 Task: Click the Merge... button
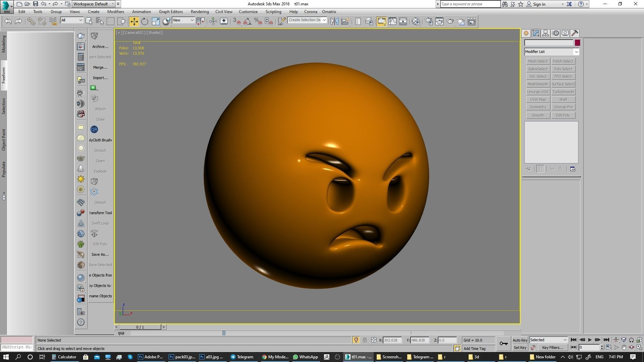[100, 67]
